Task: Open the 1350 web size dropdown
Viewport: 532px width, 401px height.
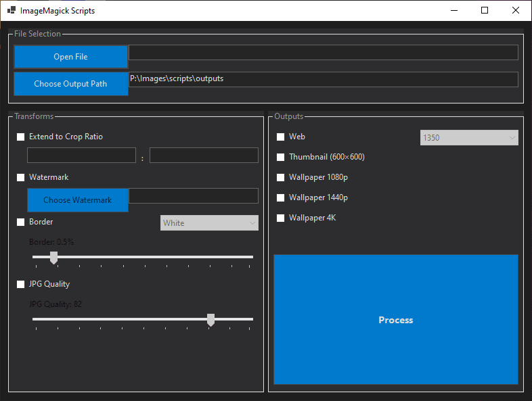Action: click(x=469, y=138)
